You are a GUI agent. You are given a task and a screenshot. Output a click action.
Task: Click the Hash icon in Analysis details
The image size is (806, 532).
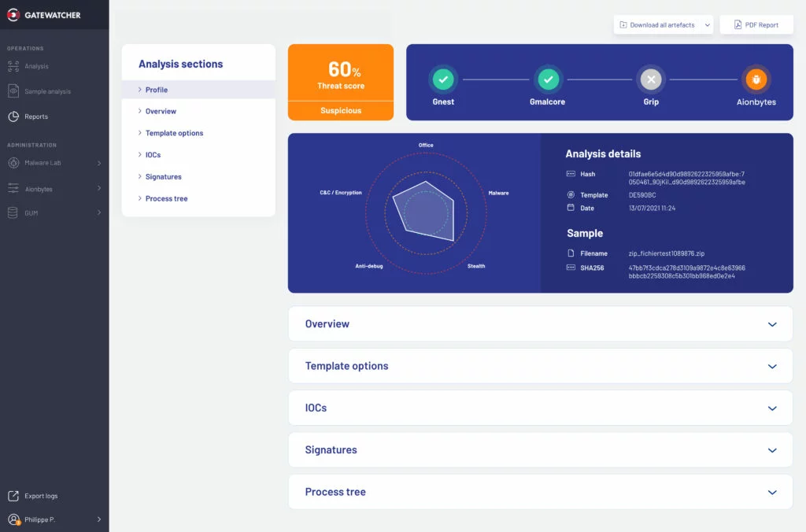click(x=571, y=174)
